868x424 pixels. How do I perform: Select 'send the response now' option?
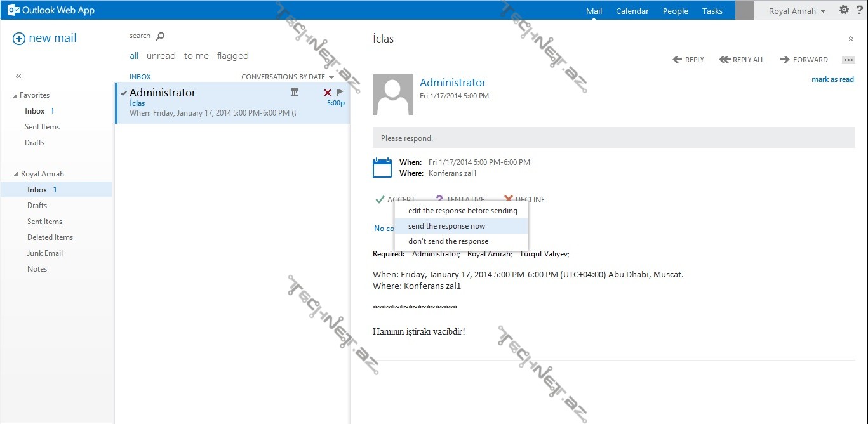tap(446, 226)
